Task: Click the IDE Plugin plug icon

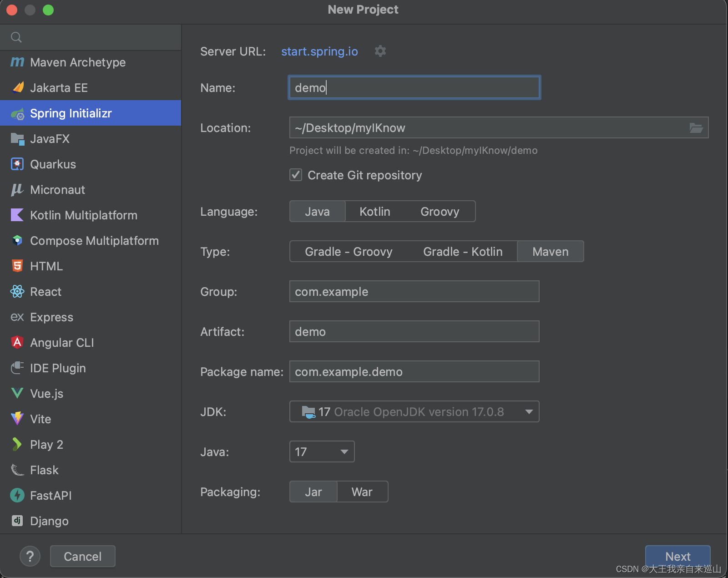Action: click(17, 368)
